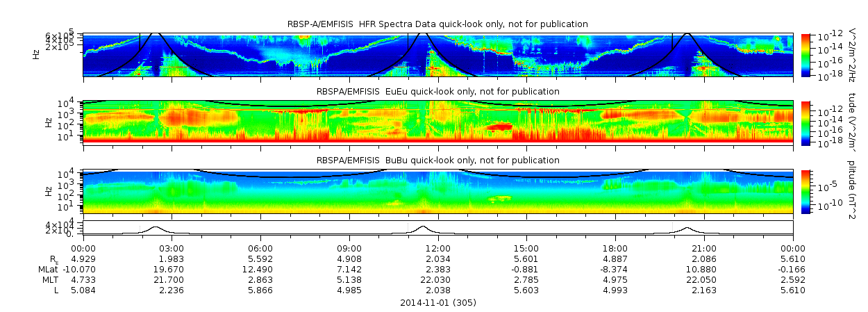The image size is (868, 312).
Task: Click the R value 4.908
Action: tap(349, 260)
